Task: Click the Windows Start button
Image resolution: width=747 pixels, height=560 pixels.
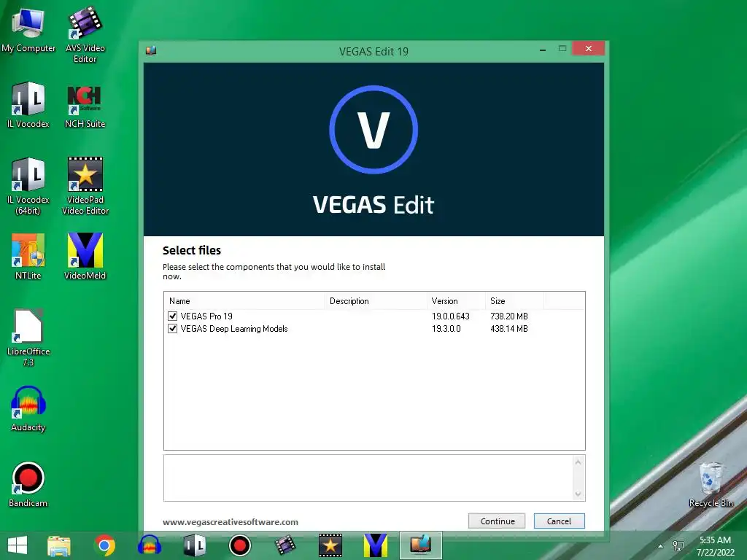Action: tap(18, 545)
